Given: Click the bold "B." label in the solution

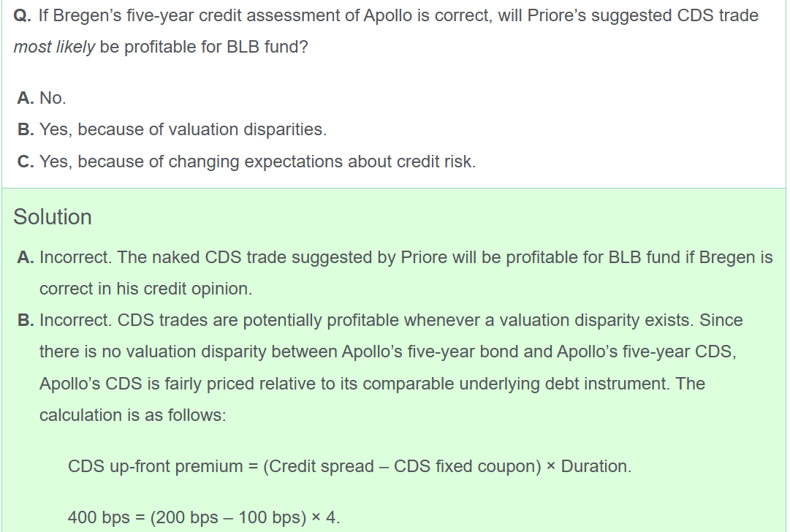Looking at the screenshot, I should tap(26, 320).
